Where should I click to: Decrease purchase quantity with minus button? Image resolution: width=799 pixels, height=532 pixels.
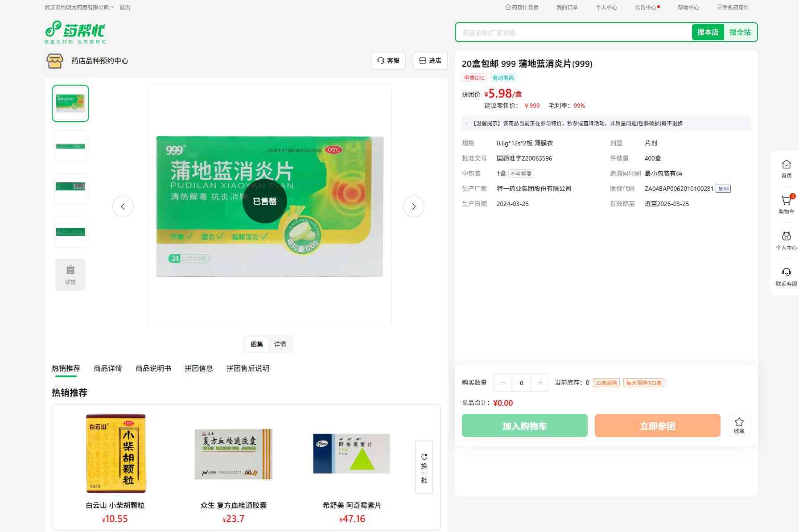[x=503, y=383]
